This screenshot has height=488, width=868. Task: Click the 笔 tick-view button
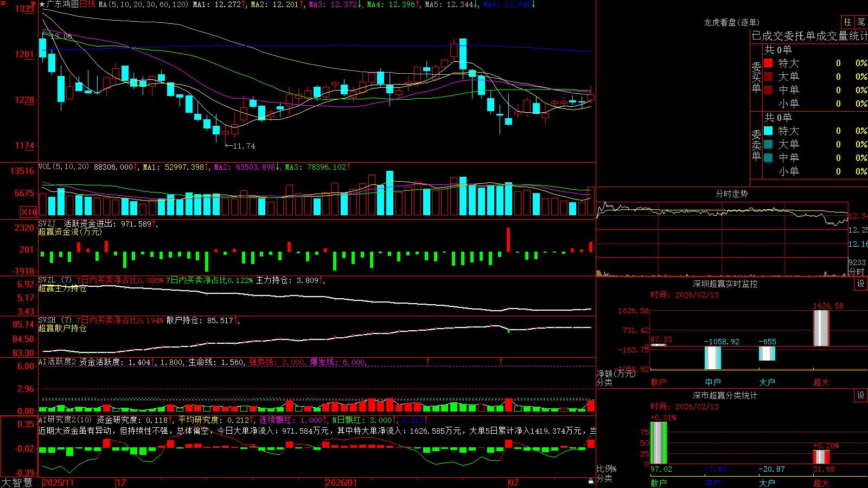pos(861,22)
